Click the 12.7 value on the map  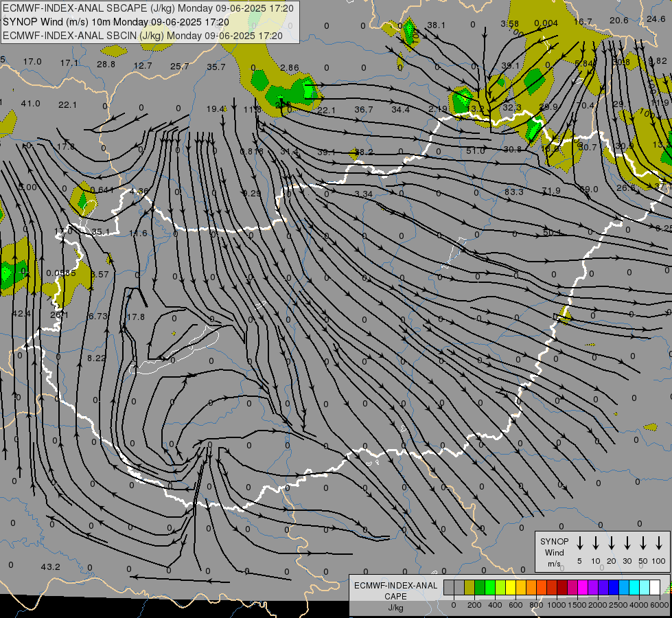point(143,65)
